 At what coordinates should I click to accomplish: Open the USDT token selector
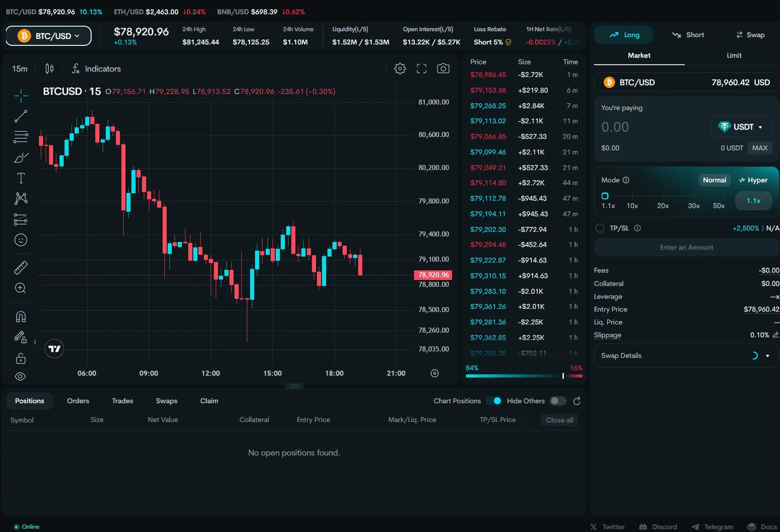coord(741,127)
